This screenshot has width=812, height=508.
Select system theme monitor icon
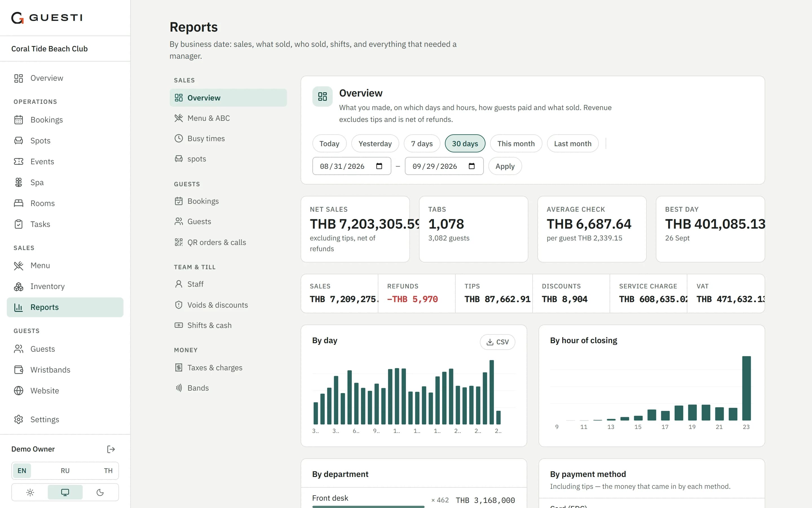click(65, 492)
